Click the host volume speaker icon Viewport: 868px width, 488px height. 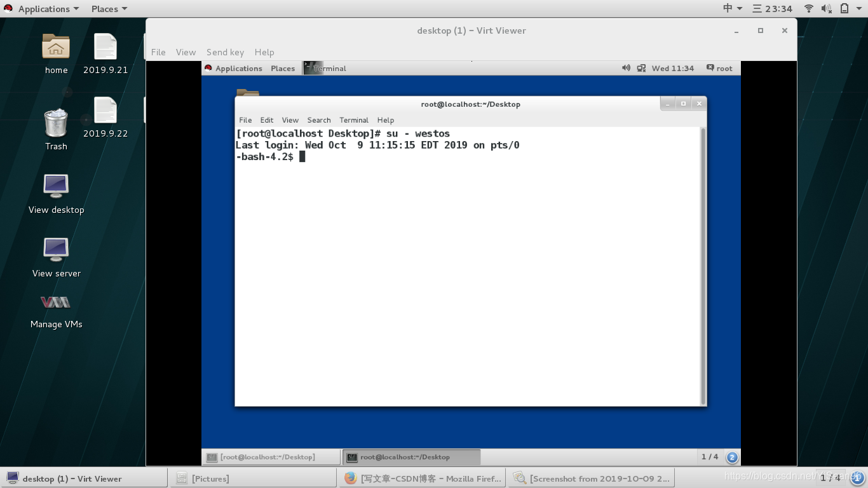[x=826, y=8]
